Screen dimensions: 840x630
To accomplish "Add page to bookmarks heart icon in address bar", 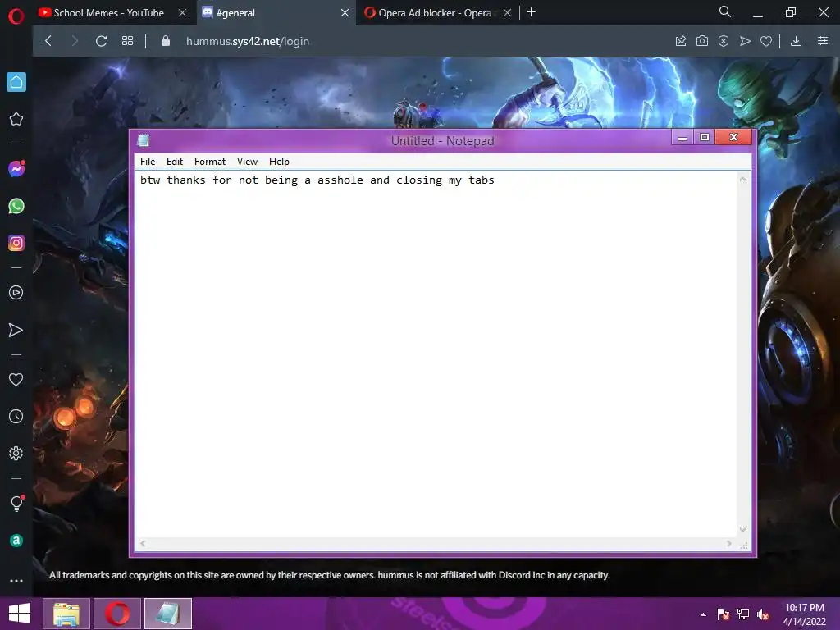I will click(766, 41).
